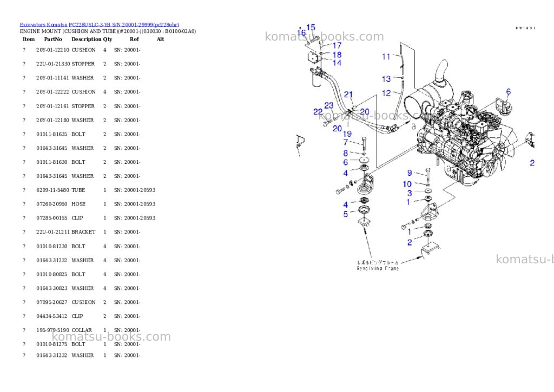Screen dimensions: 554x392
Task: Click callout number 3 in the diagram
Action: point(410,193)
